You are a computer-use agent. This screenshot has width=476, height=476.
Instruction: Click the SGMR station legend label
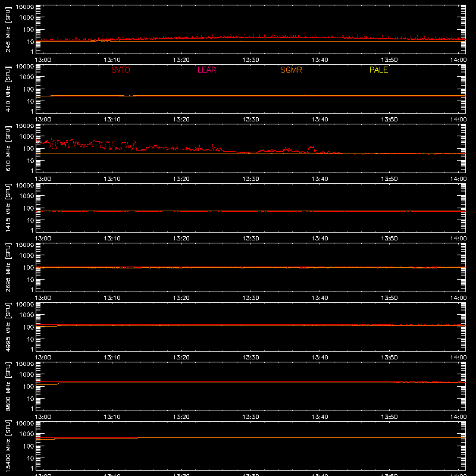[x=291, y=70]
